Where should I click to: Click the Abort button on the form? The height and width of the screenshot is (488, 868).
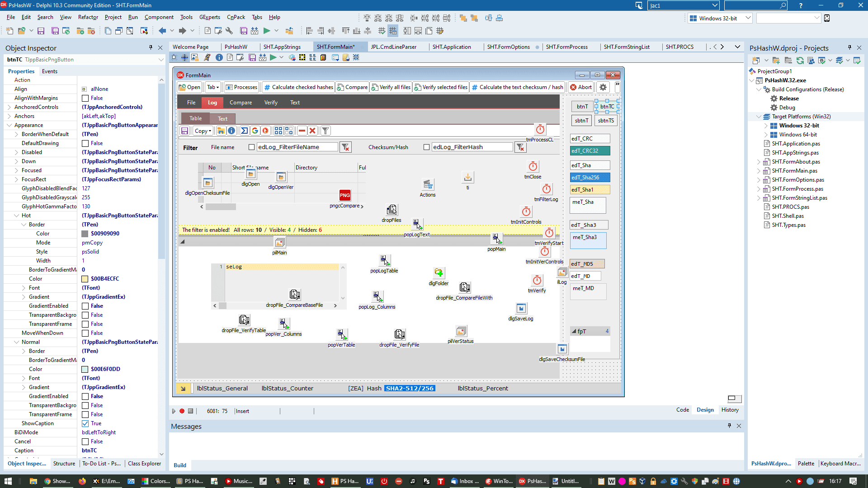(x=581, y=87)
